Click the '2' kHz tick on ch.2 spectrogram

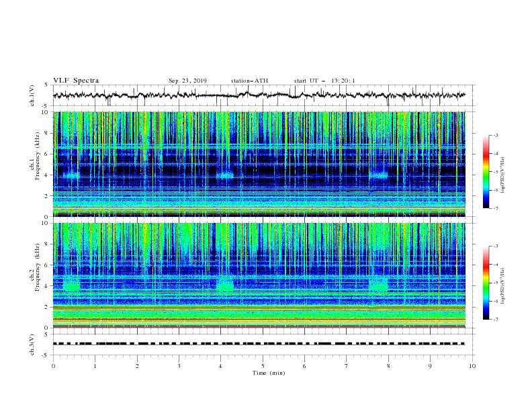click(x=47, y=307)
